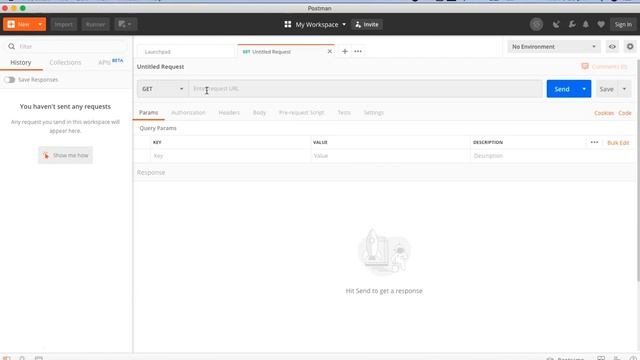Open the tab options ellipsis menu
This screenshot has height=360, width=640.
tap(358, 51)
